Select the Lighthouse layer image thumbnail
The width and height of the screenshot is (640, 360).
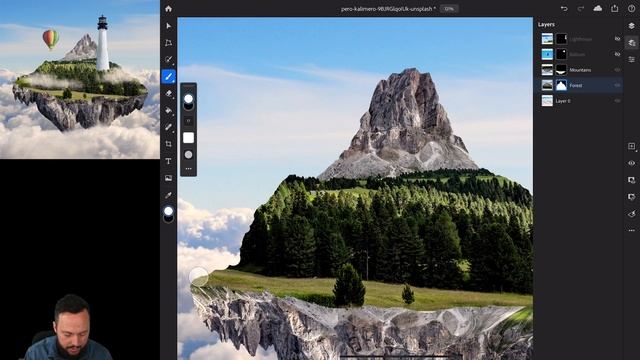coord(547,39)
